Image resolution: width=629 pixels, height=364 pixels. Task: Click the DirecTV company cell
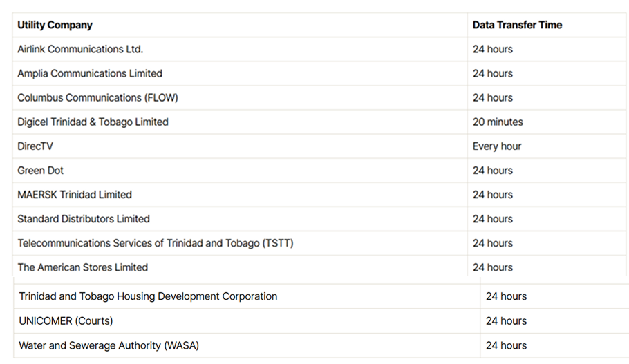pyautogui.click(x=35, y=146)
